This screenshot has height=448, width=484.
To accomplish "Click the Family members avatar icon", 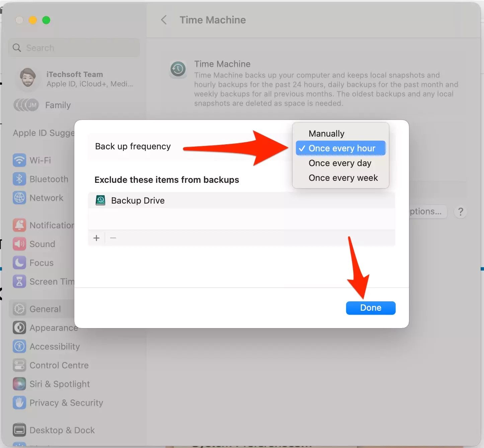I will [26, 105].
